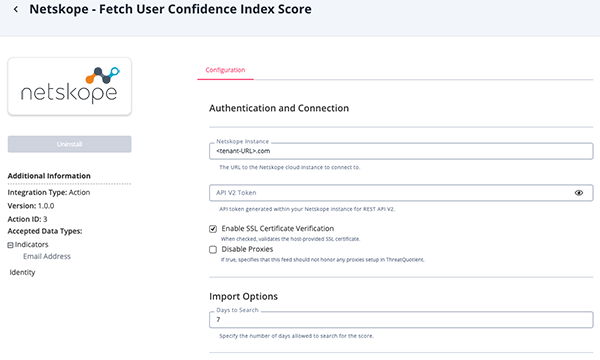Click the Accepted Data Types label
This screenshot has height=360, width=600.
(x=45, y=231)
